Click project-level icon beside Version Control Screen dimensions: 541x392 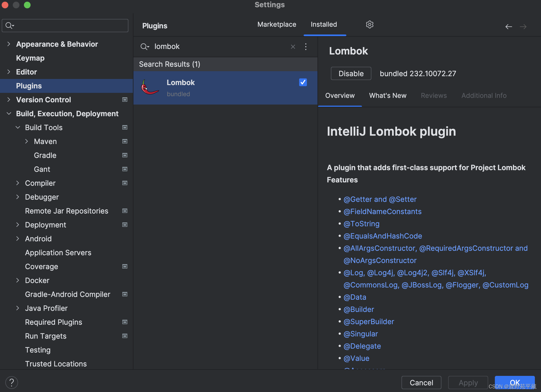pos(125,100)
